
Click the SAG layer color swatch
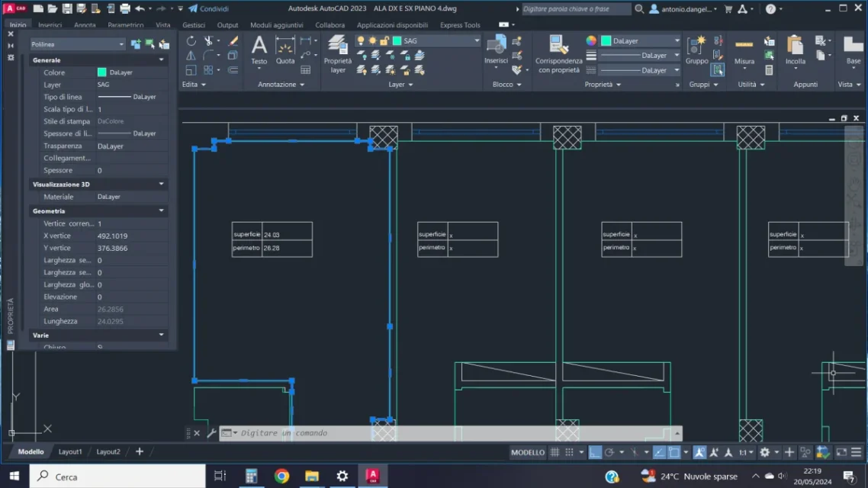(x=397, y=41)
